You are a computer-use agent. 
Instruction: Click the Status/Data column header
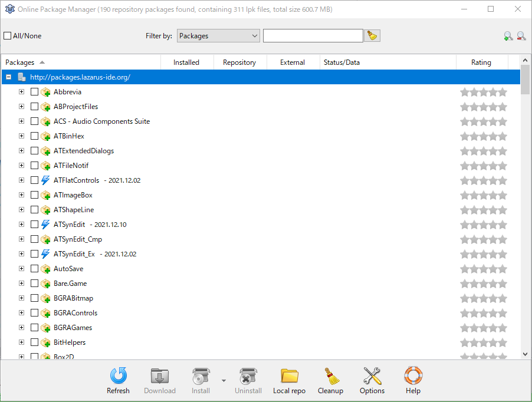click(x=388, y=62)
